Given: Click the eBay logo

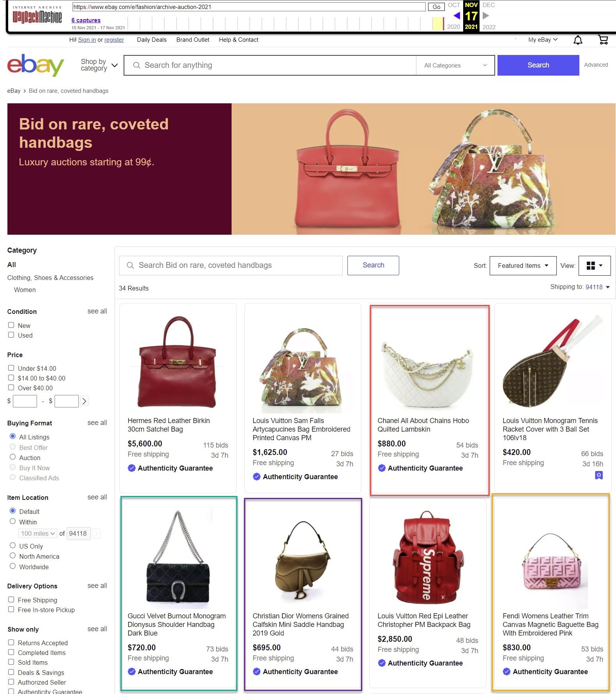Looking at the screenshot, I should click(35, 65).
